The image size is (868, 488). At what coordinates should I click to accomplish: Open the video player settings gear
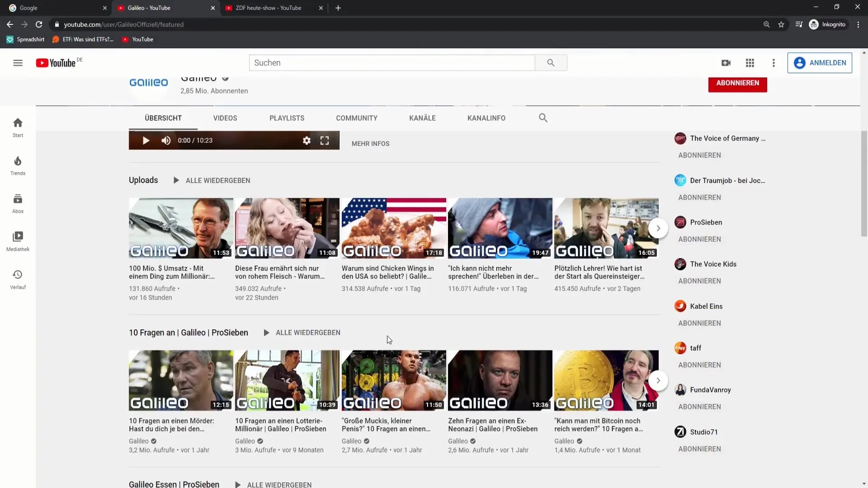[x=307, y=141]
